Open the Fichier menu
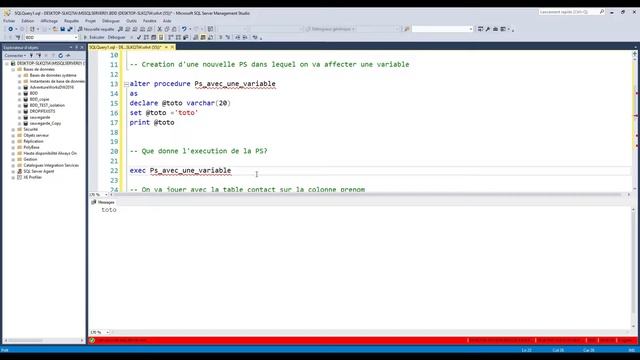The image size is (640, 360). [9, 21]
